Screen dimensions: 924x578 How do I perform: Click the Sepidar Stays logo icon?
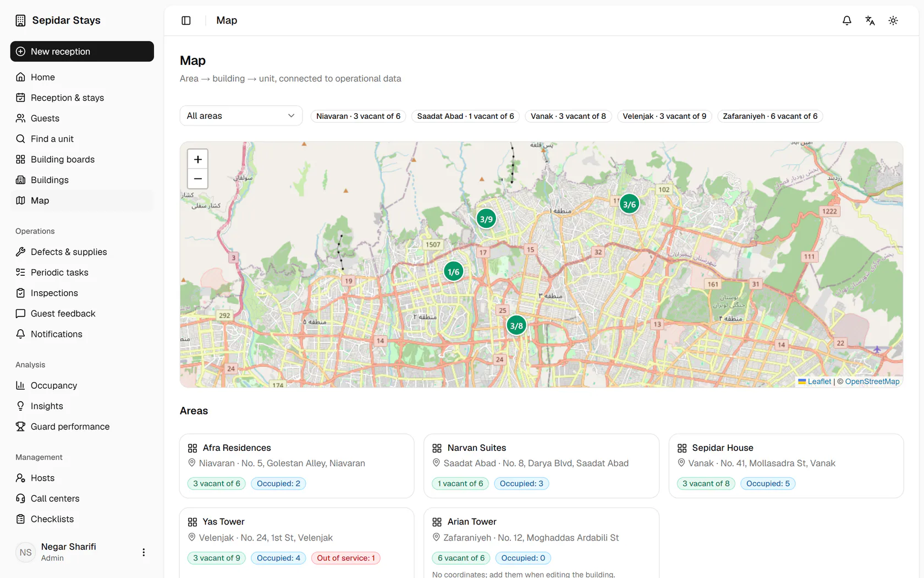(20, 20)
